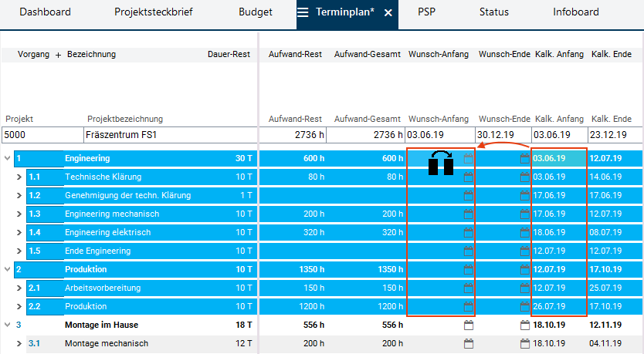Click the Projektbezeichnung field Fräszentrum FS1

171,135
